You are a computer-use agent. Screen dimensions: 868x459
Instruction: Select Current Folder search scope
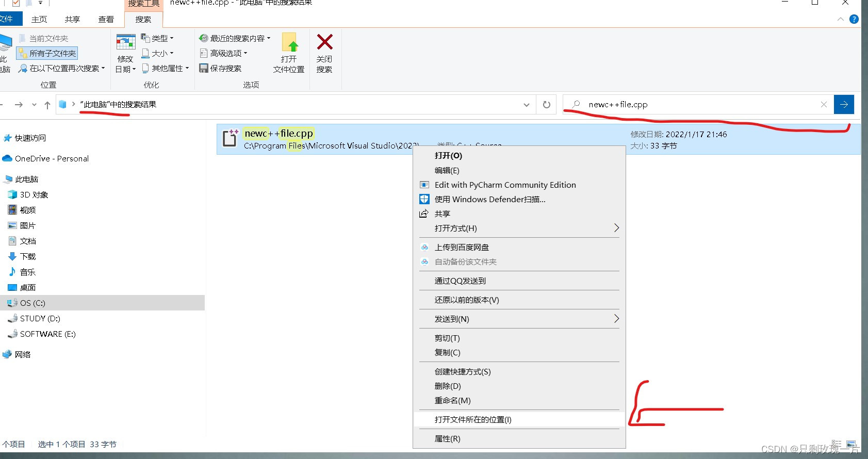(43, 38)
